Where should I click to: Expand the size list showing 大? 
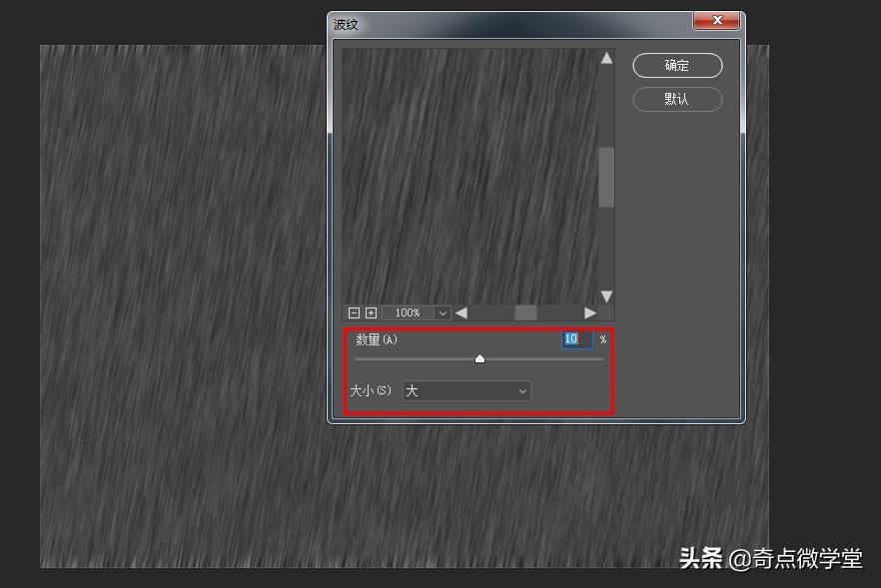pos(523,390)
